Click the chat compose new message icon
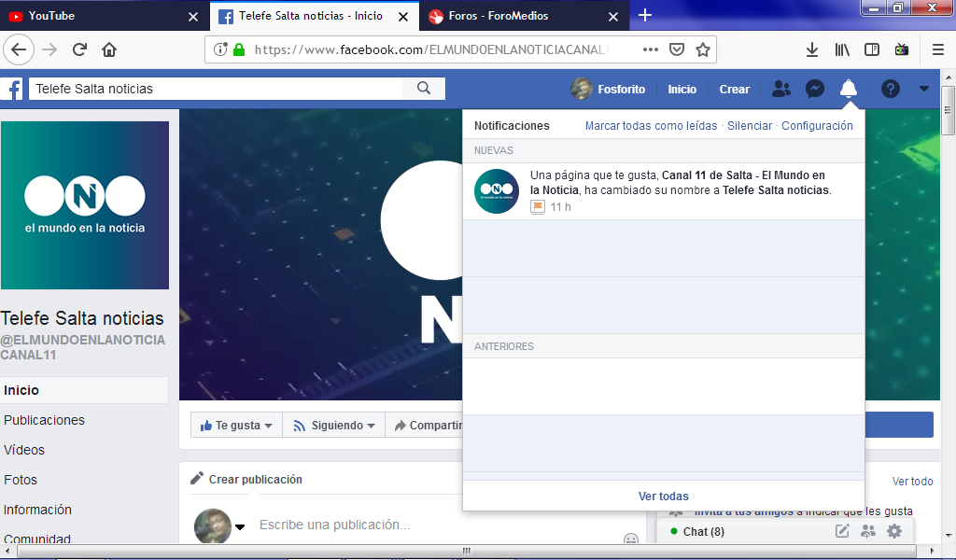The image size is (956, 560). click(842, 531)
